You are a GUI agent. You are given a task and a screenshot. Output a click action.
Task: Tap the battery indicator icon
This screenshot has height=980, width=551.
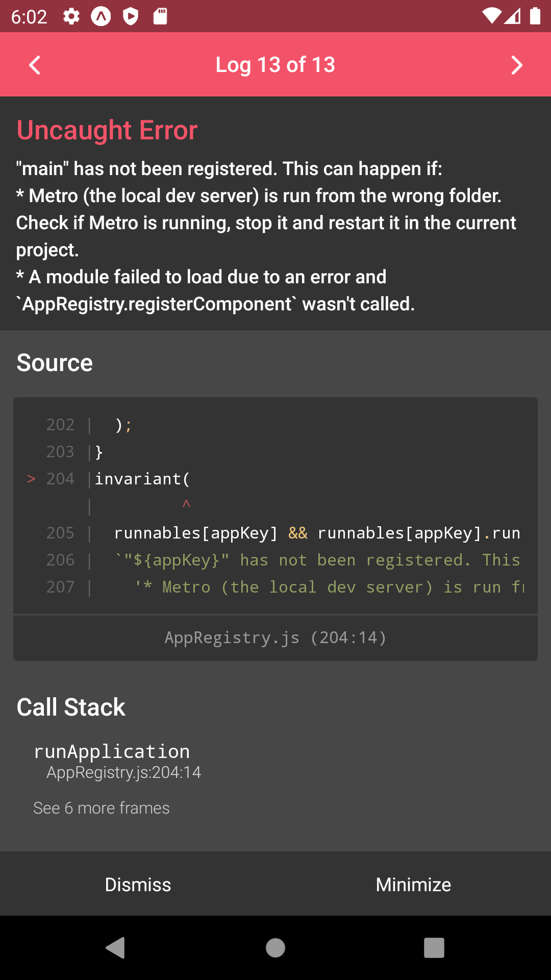tap(535, 16)
